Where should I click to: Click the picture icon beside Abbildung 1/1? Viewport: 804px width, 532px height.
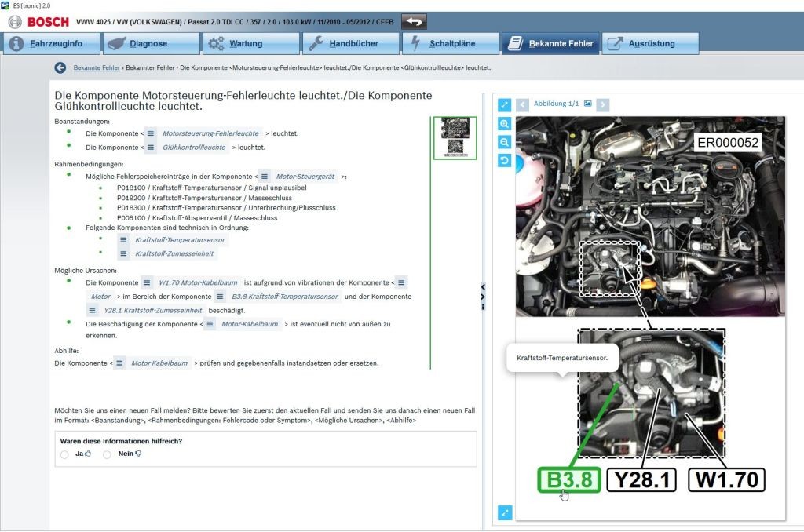pos(587,104)
